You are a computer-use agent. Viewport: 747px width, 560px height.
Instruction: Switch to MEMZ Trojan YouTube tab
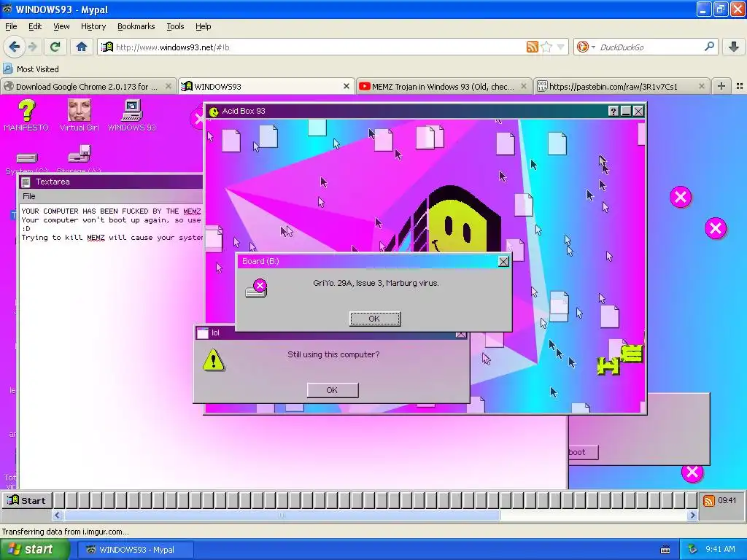coord(443,87)
